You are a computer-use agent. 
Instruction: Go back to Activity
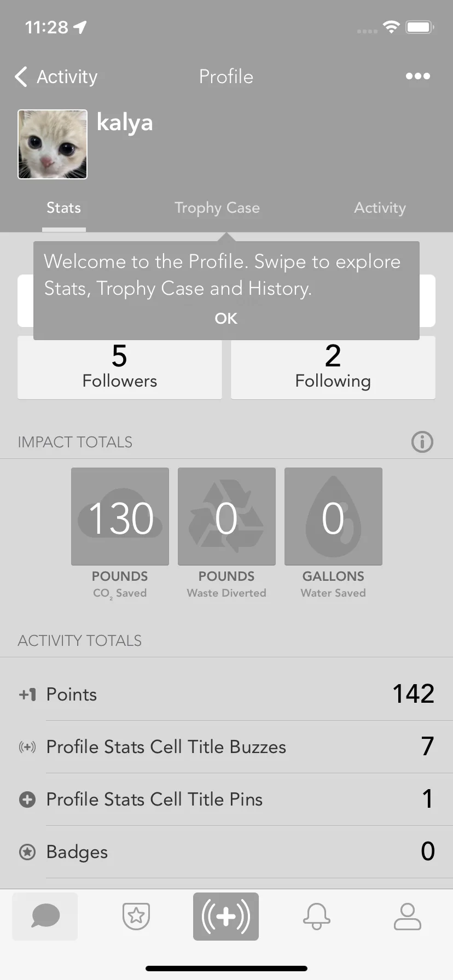click(56, 77)
